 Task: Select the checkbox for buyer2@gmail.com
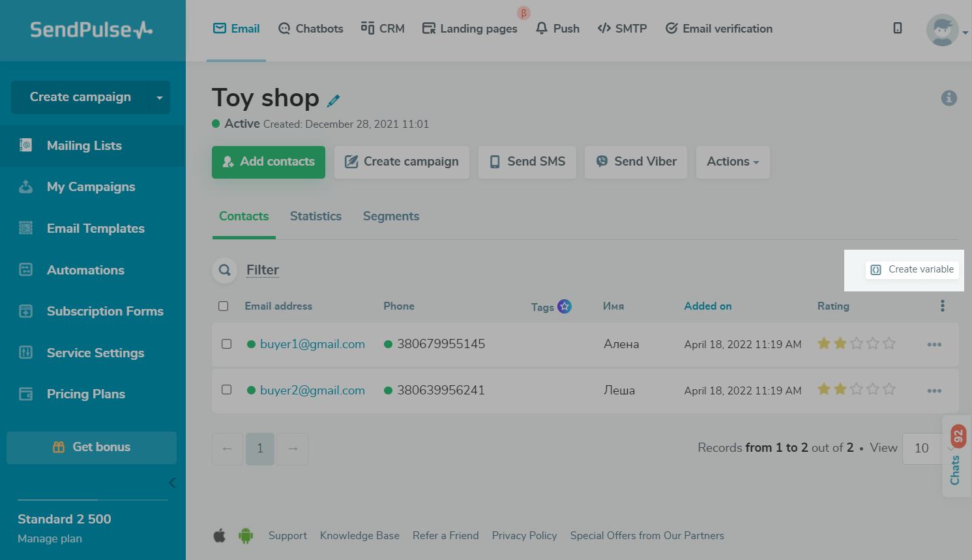(x=227, y=390)
